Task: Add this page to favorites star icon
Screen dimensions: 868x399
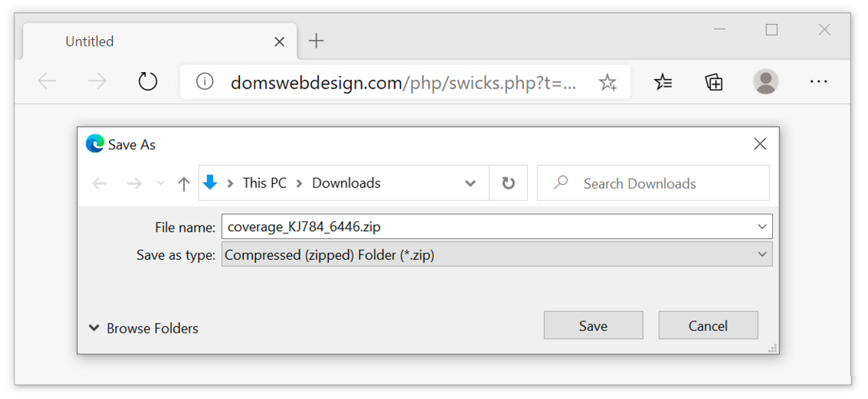Action: click(x=607, y=82)
